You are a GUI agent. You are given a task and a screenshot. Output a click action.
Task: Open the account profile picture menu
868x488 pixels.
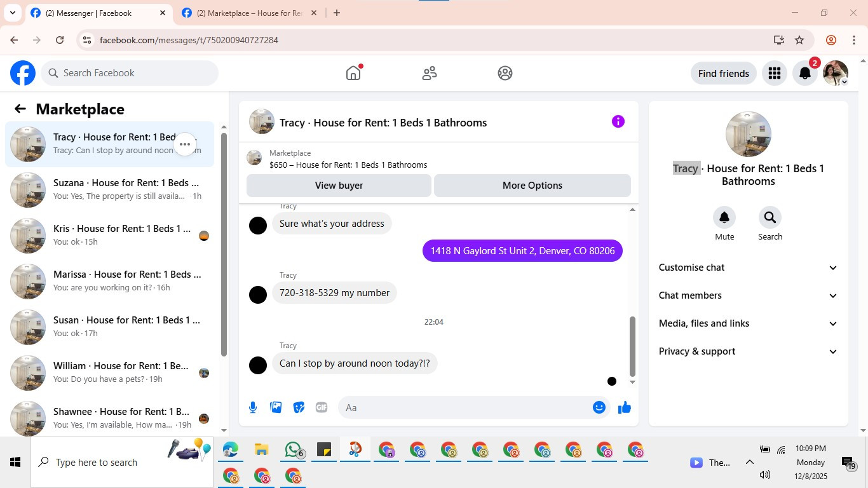pyautogui.click(x=836, y=73)
